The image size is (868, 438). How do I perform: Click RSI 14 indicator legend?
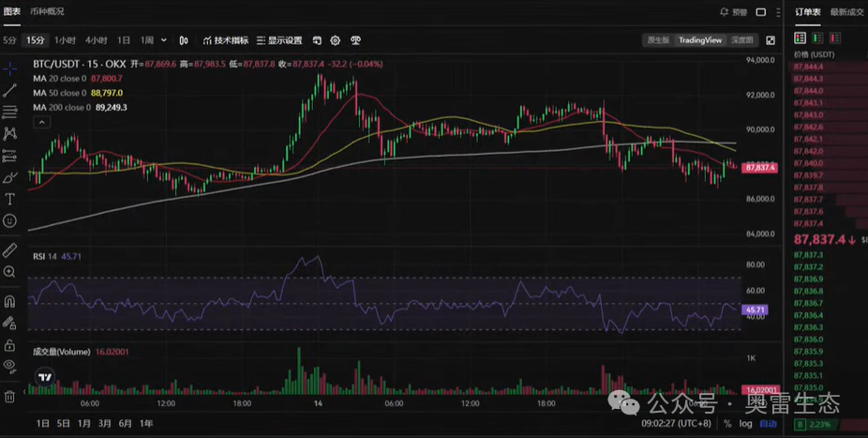pyautogui.click(x=56, y=256)
